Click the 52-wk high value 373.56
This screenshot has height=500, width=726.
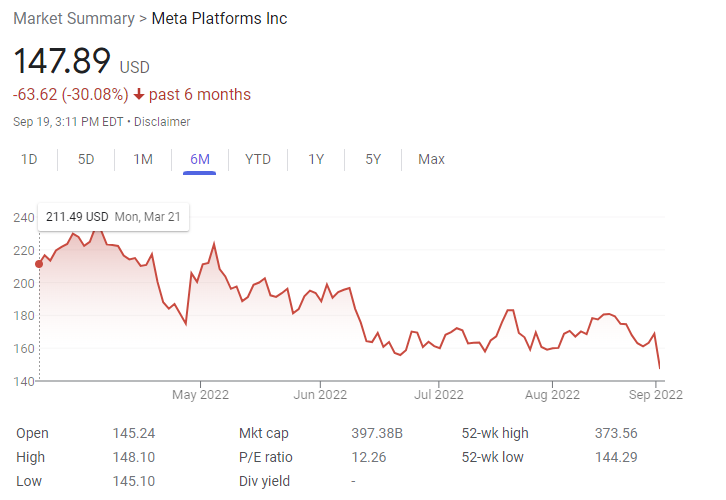[616, 433]
